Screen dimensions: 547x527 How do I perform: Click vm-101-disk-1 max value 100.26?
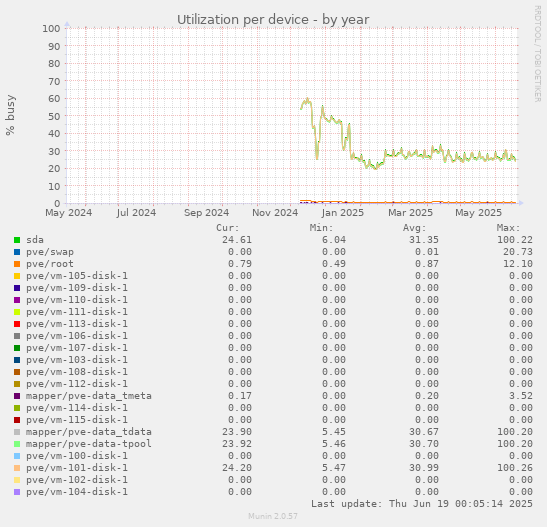coord(515,468)
